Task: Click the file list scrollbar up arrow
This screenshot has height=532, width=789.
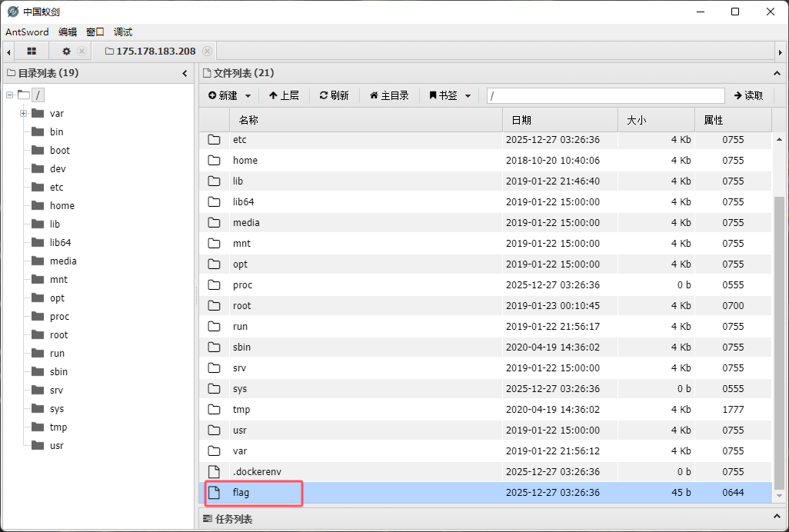Action: [x=779, y=139]
